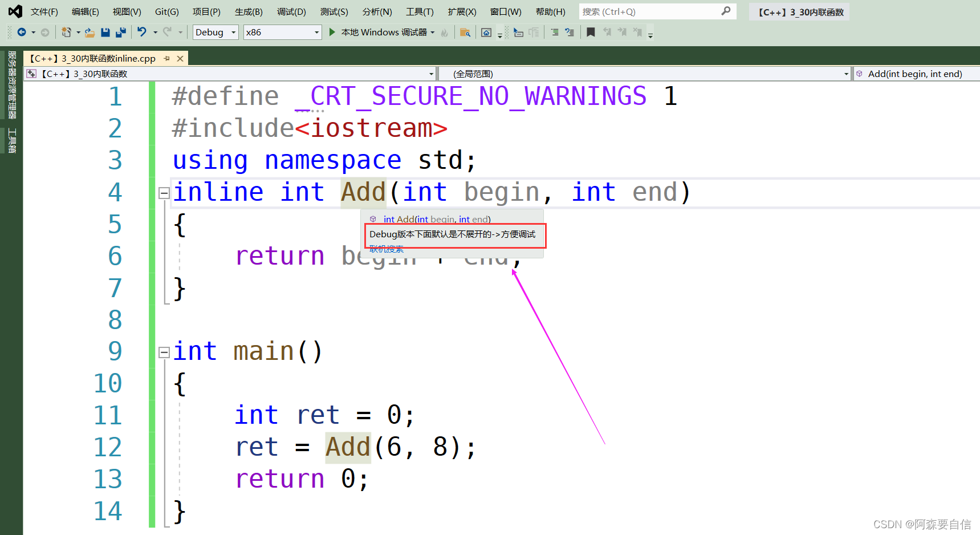Open the 帮助(H) menu
This screenshot has width=980, height=535.
point(551,11)
